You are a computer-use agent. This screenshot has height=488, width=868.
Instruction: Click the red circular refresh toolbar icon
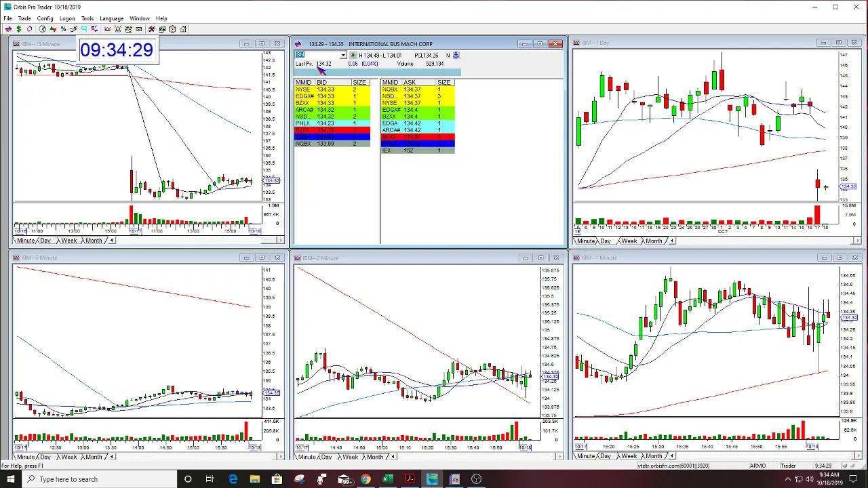pos(29,29)
